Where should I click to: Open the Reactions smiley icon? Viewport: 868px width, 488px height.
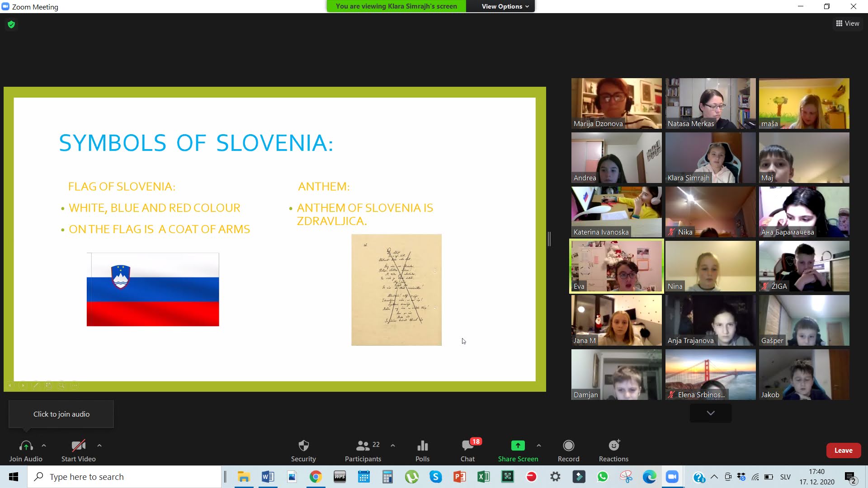point(613,450)
